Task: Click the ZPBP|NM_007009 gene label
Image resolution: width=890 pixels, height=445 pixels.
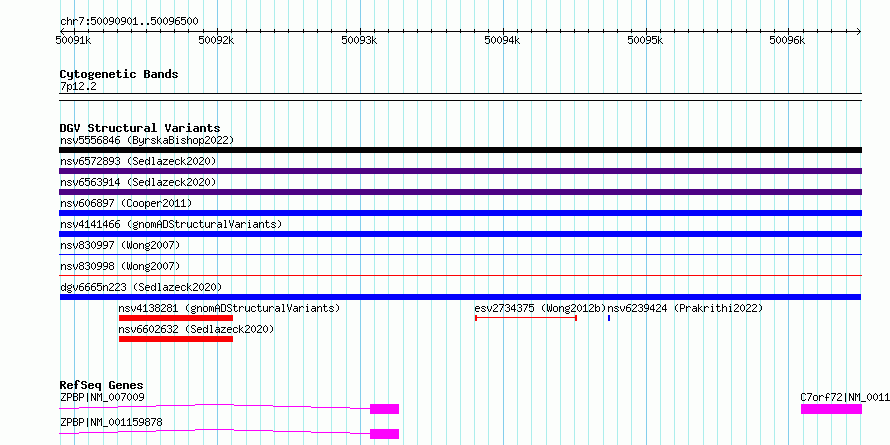Action: [102, 397]
